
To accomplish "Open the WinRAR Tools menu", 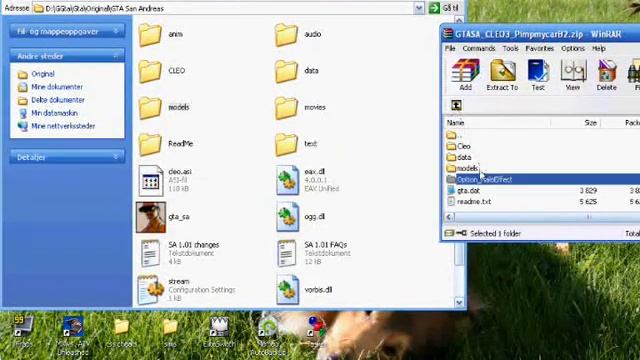I will 510,48.
